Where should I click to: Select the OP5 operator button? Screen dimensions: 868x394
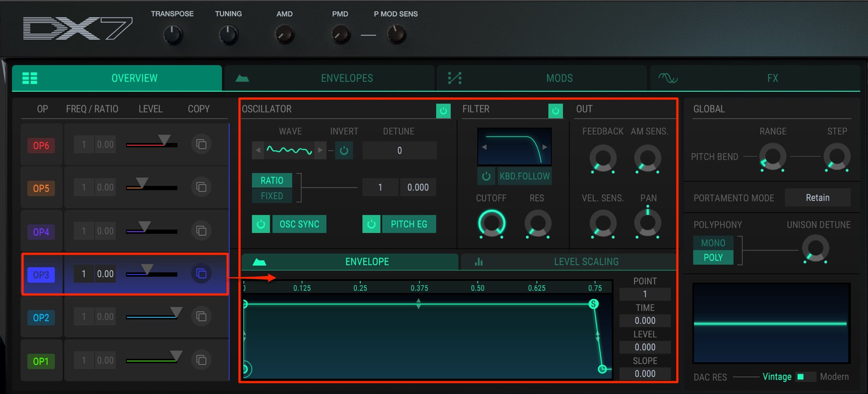click(x=41, y=188)
